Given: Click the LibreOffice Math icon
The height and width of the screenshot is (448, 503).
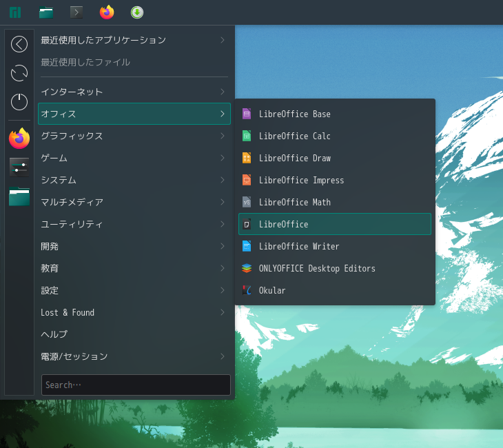Looking at the screenshot, I should (247, 202).
